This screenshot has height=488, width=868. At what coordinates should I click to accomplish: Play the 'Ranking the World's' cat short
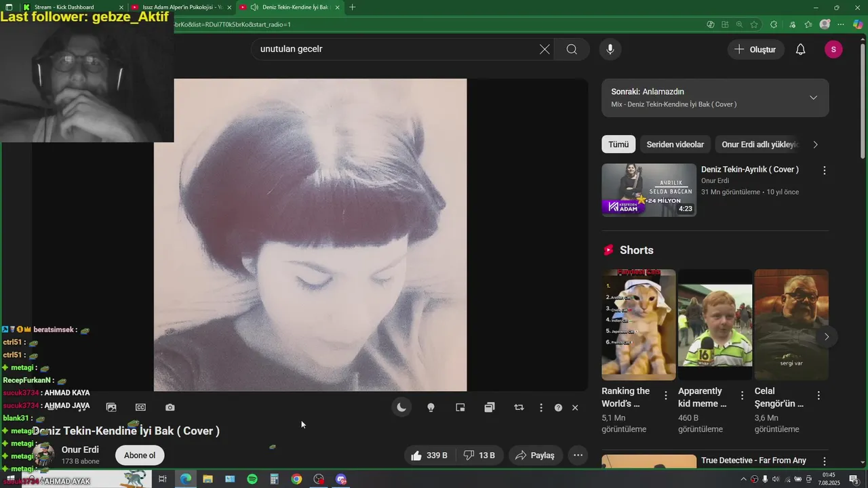tap(639, 325)
